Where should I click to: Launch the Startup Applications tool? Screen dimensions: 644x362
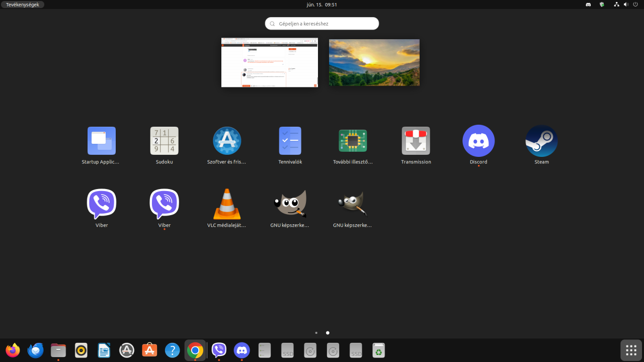click(101, 141)
